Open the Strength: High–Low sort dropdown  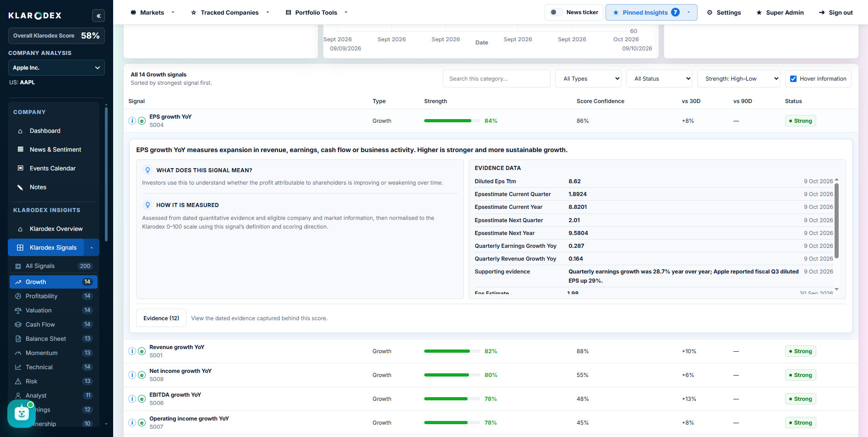coord(738,79)
